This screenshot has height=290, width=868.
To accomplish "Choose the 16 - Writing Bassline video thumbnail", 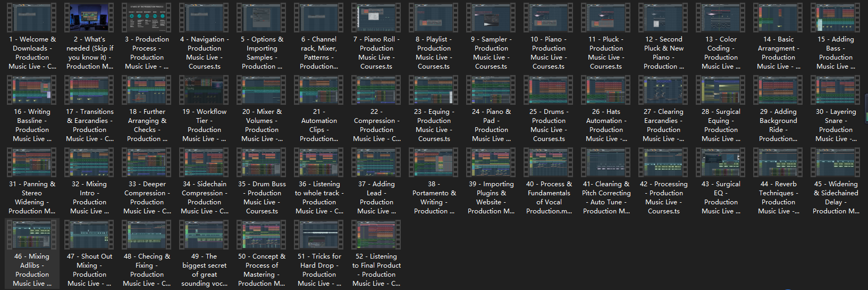I will pos(32,90).
